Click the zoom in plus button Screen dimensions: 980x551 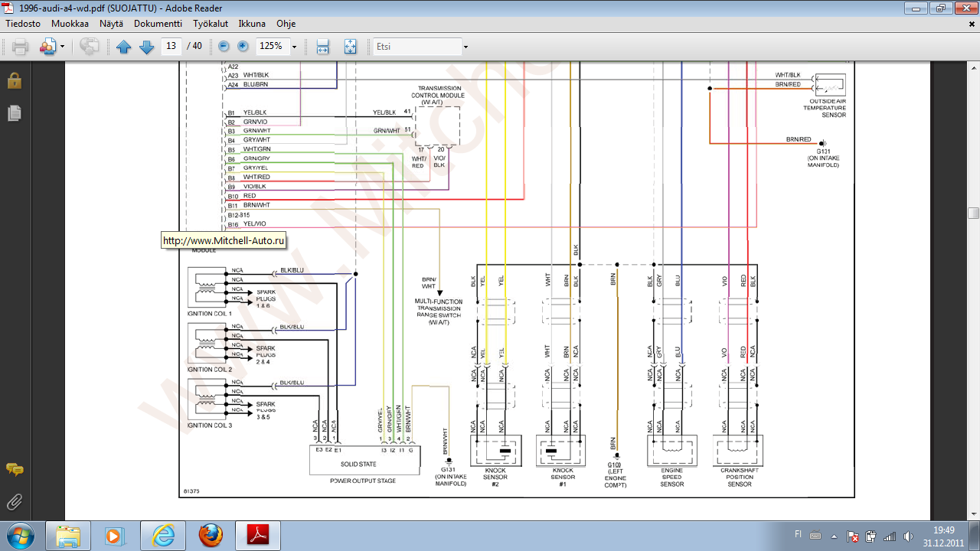[x=243, y=47]
